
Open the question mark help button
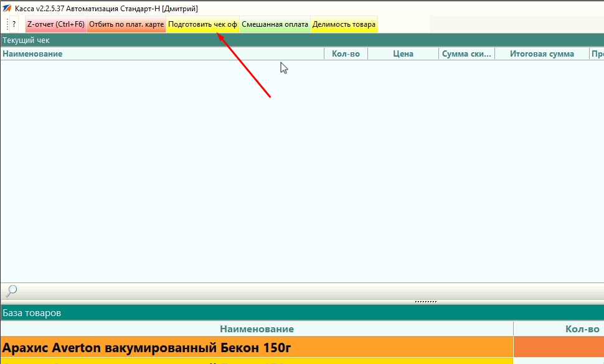click(14, 24)
